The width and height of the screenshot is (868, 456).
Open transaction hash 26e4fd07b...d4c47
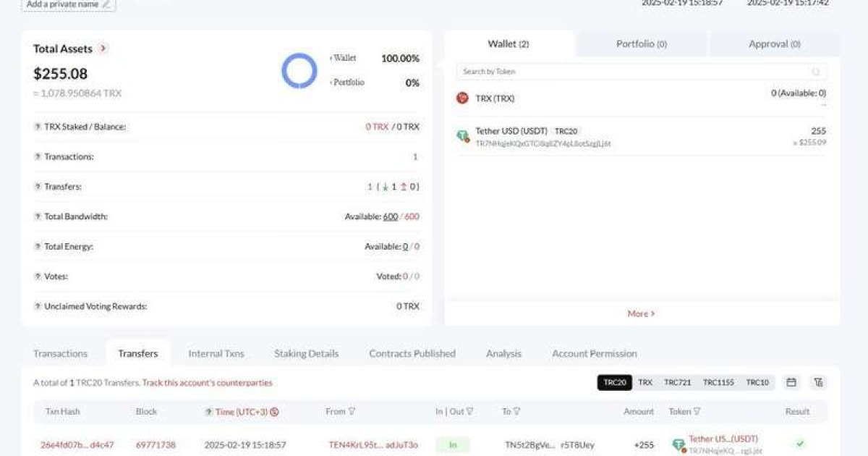[x=77, y=444]
